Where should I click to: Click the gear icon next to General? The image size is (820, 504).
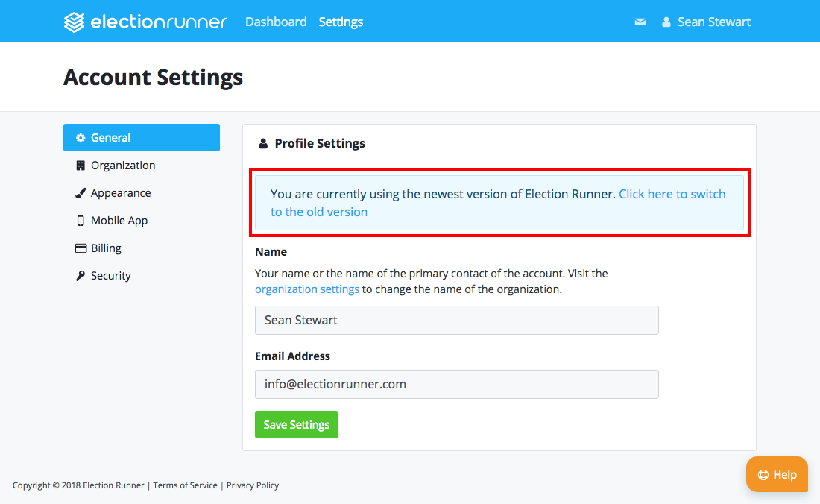click(81, 137)
